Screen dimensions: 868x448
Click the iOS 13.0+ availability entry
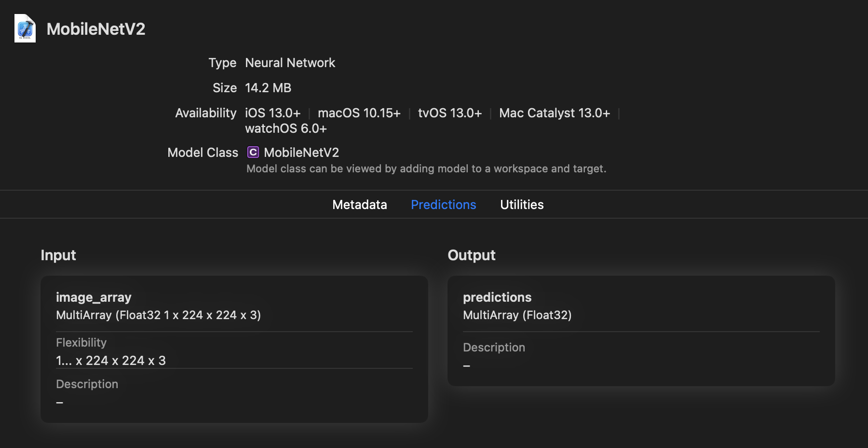(273, 113)
